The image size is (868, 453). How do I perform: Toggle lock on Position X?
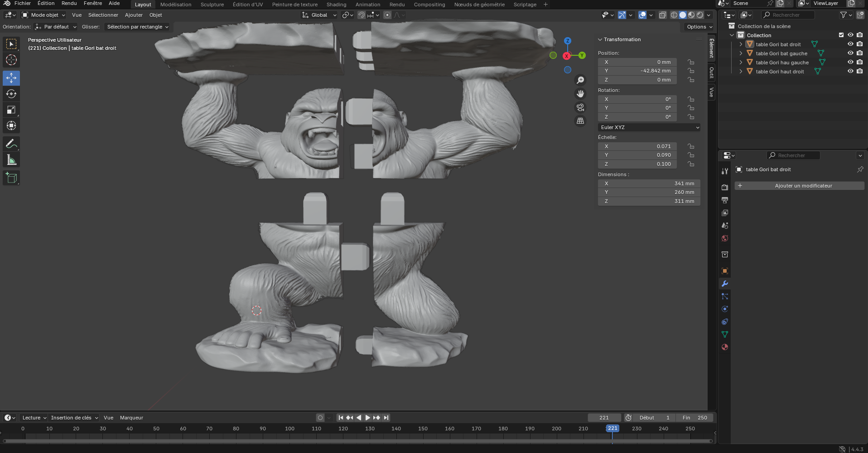[x=691, y=62]
